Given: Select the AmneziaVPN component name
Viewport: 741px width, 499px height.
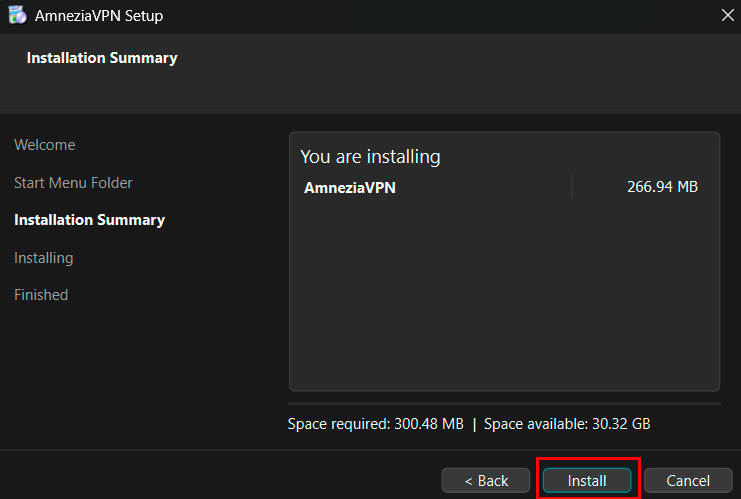Looking at the screenshot, I should pyautogui.click(x=350, y=187).
